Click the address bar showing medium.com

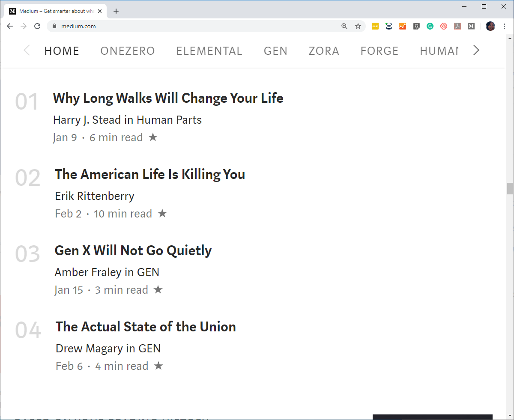click(78, 26)
